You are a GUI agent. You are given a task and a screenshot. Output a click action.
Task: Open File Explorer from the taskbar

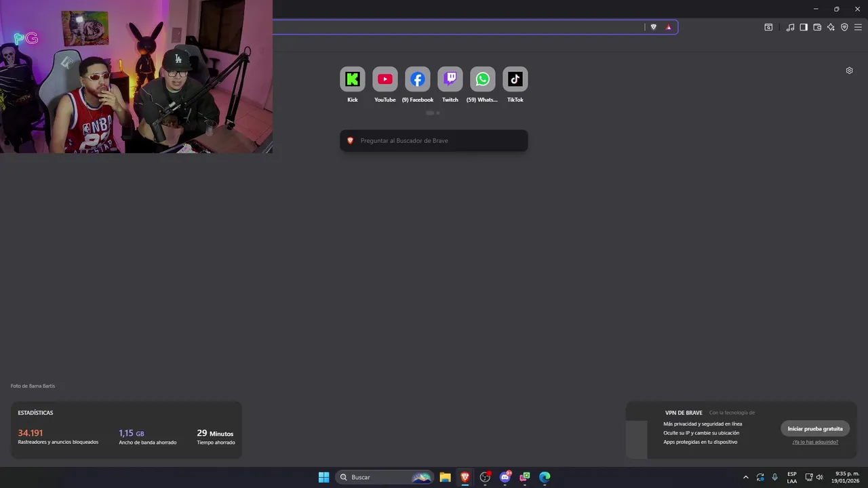point(445,477)
